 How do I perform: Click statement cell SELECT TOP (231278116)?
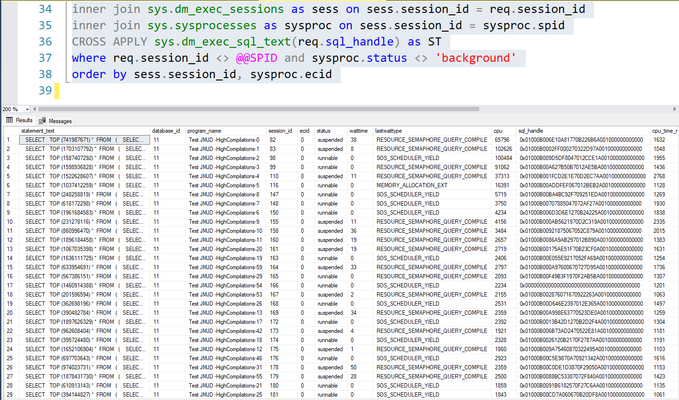pos(84,222)
